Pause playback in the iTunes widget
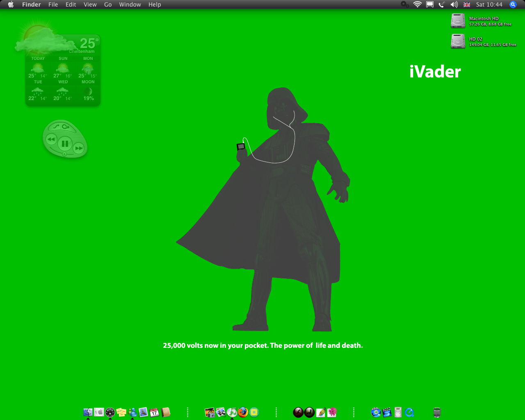The height and width of the screenshot is (420, 525). 65,144
